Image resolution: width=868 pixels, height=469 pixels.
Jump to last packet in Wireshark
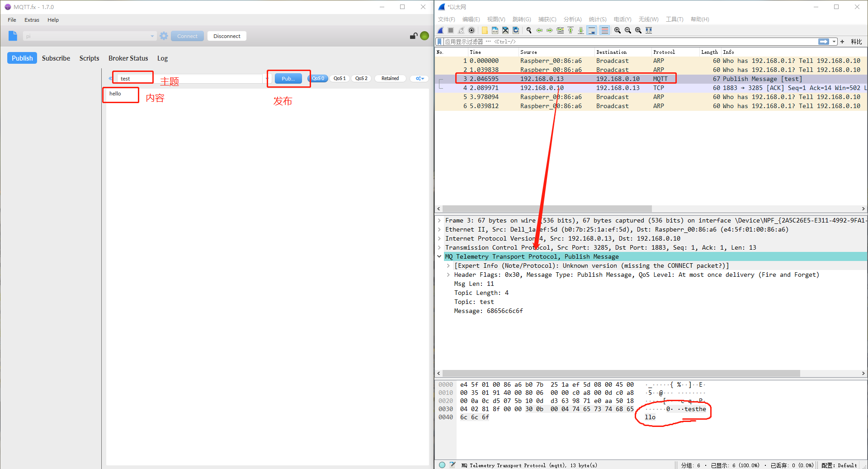tap(581, 30)
